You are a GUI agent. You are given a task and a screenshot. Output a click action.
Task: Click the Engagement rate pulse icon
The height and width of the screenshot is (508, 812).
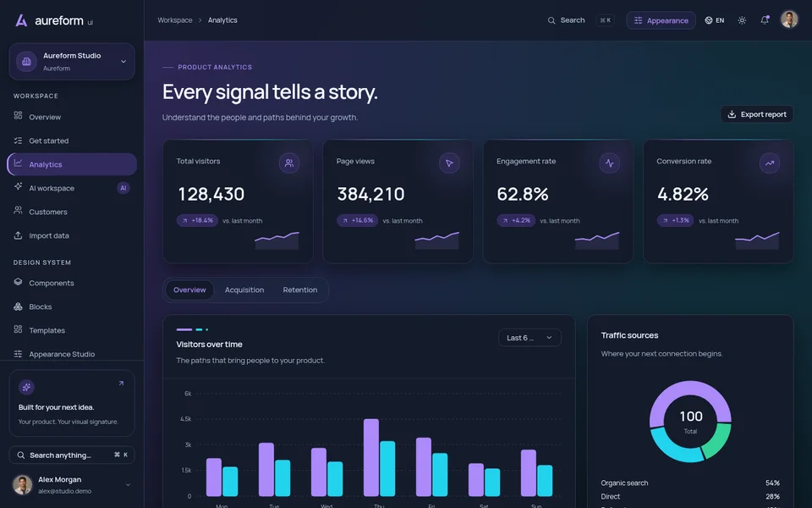(x=610, y=163)
